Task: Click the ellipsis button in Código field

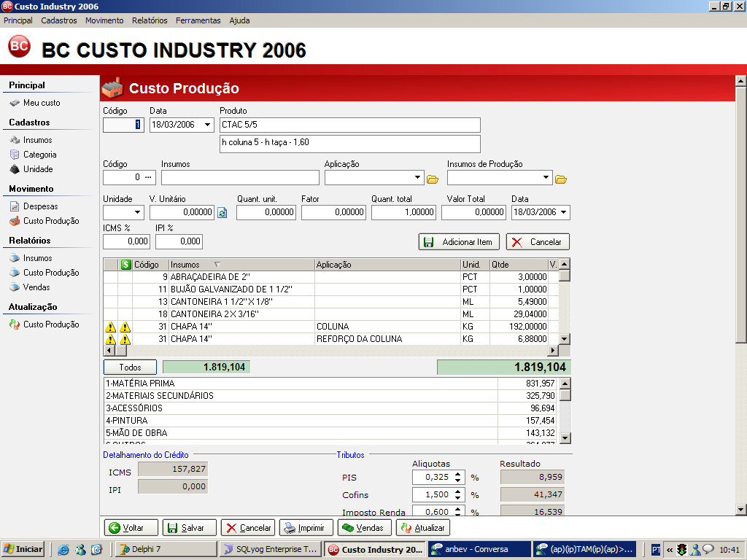Action: tap(149, 177)
